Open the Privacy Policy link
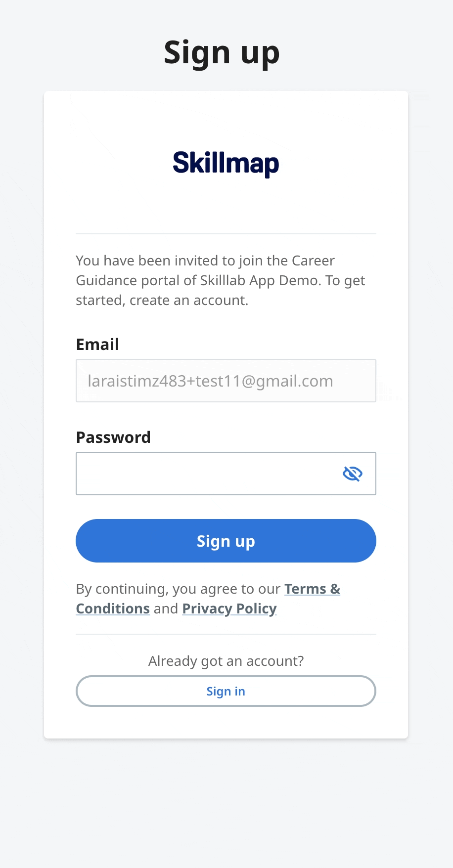The height and width of the screenshot is (868, 453). 229,608
